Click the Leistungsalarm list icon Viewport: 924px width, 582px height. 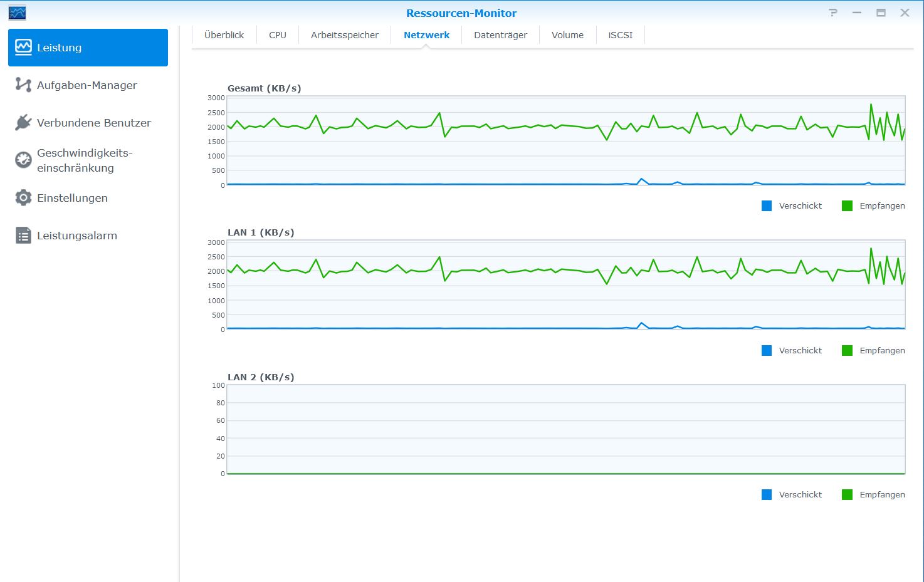(x=23, y=236)
